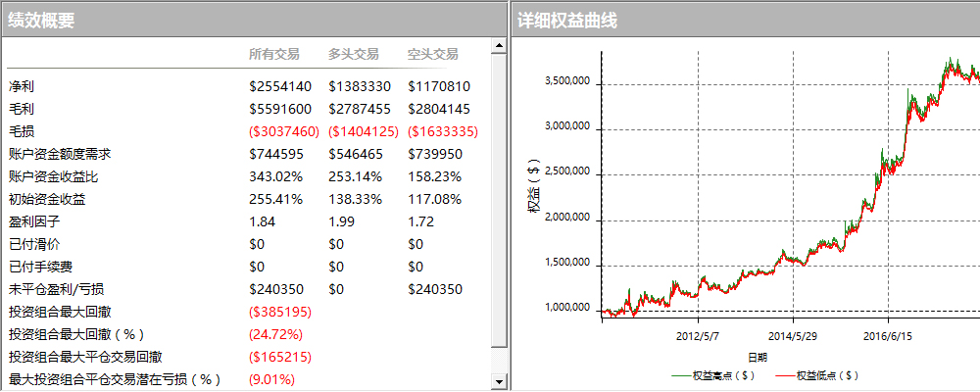
Task: Click the 账户资金收益比 value 343.02%
Action: 275,176
